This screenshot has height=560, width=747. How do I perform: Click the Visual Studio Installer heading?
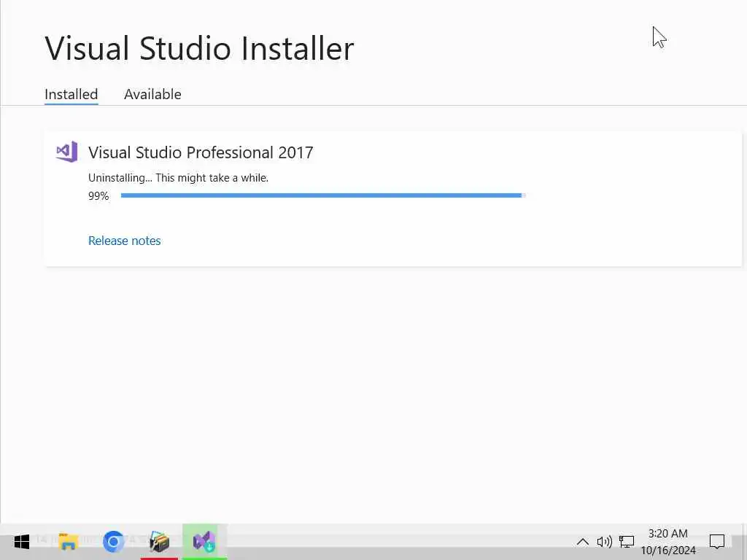(x=199, y=48)
